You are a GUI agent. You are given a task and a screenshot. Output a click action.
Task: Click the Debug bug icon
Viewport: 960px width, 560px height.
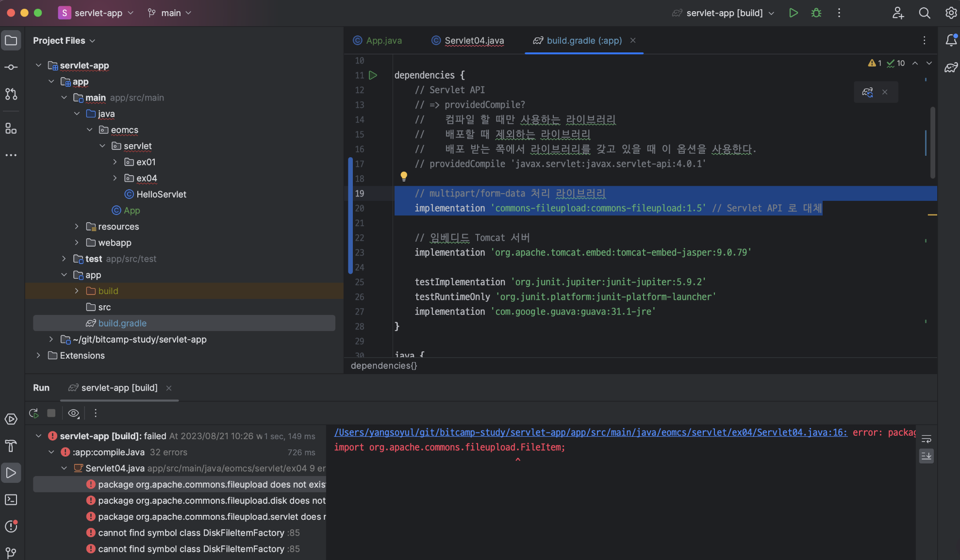(x=816, y=13)
